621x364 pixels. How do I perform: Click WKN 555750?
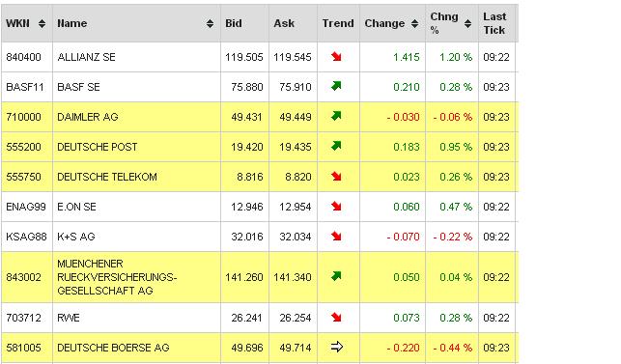coord(23,177)
